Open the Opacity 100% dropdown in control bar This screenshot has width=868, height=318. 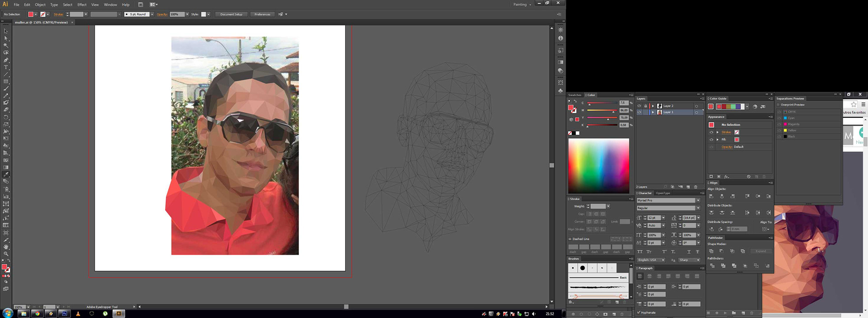(x=187, y=14)
